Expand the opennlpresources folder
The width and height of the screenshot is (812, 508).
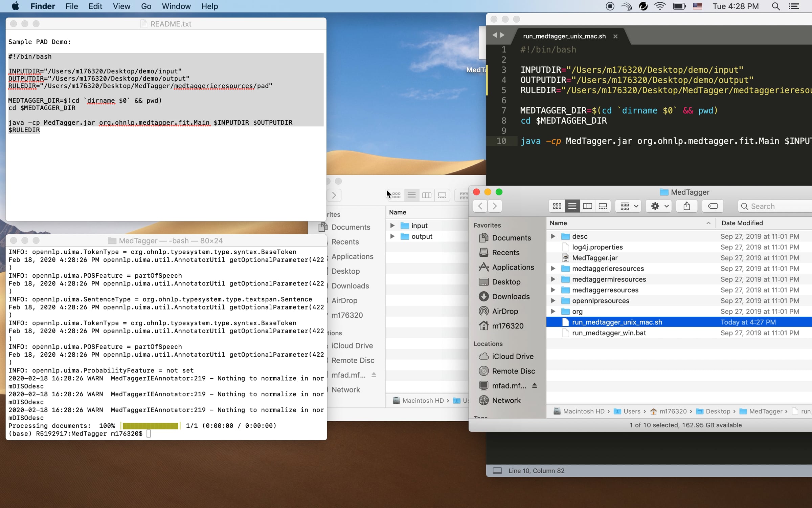pos(553,301)
